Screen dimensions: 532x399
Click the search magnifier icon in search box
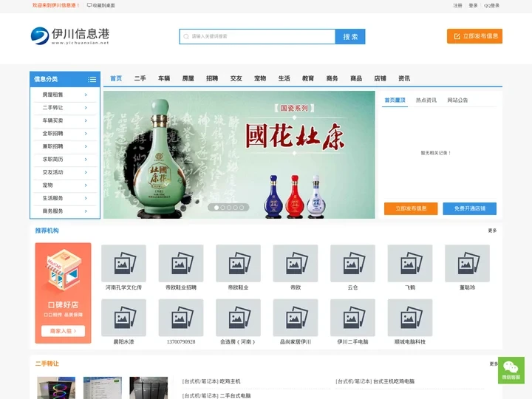click(186, 37)
